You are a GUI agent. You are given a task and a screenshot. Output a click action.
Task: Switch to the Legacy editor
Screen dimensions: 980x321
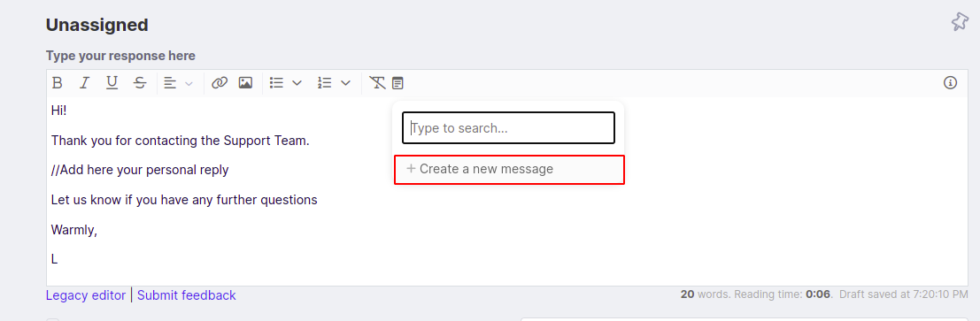[x=86, y=295]
